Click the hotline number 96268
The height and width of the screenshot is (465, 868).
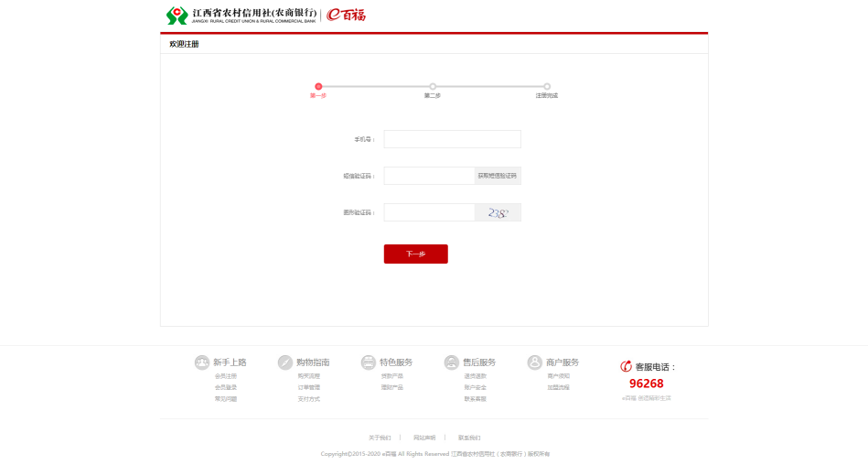[x=646, y=384]
